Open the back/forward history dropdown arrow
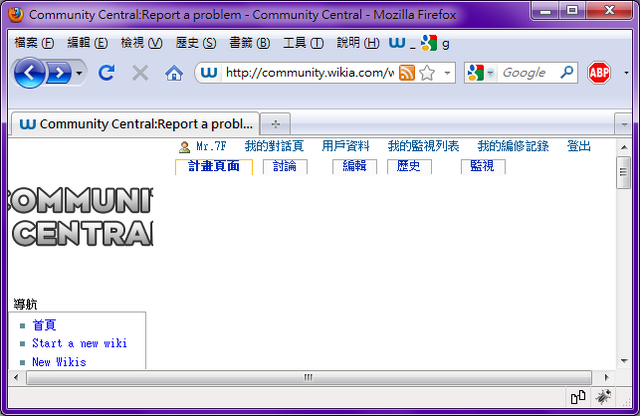 pyautogui.click(x=79, y=73)
